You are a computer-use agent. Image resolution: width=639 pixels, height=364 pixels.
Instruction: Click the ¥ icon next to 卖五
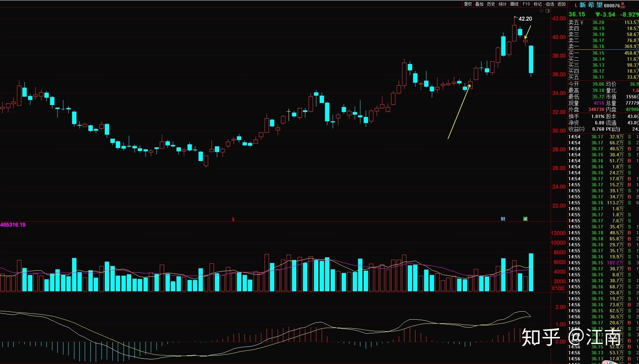click(x=582, y=22)
